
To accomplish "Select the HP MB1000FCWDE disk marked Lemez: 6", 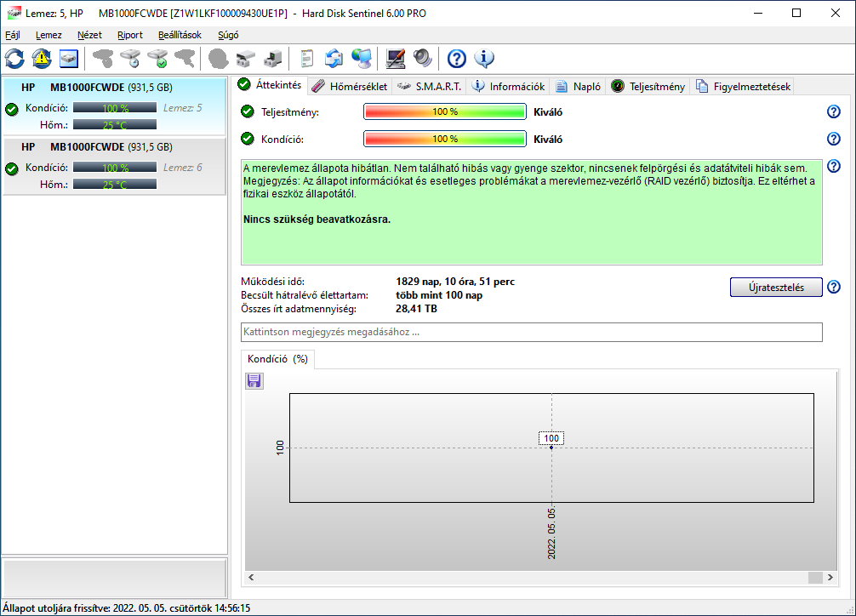I will pos(114,166).
